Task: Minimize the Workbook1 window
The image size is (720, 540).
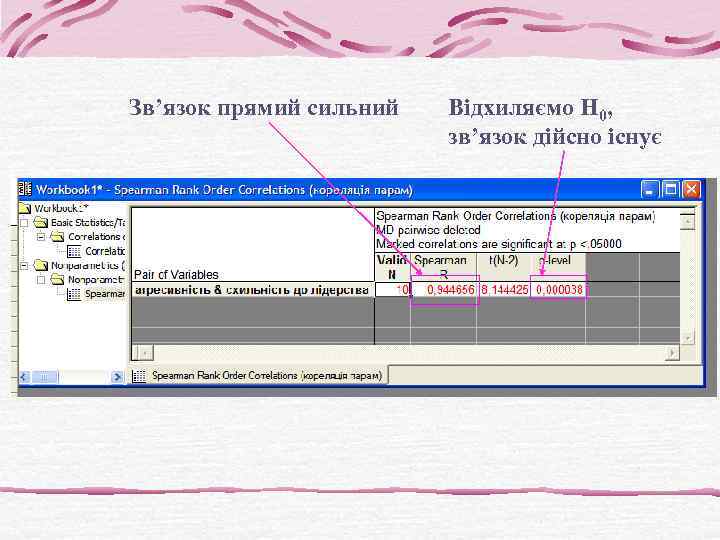Action: [649, 189]
